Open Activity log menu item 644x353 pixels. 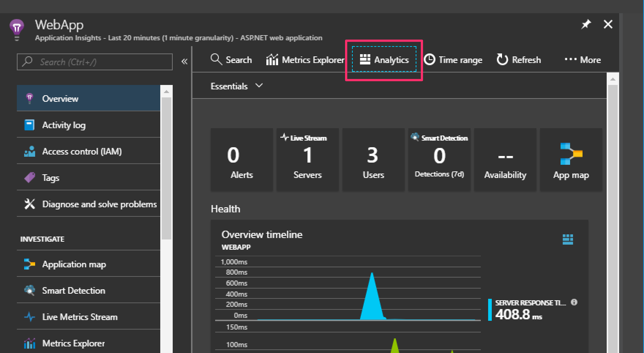(89, 125)
